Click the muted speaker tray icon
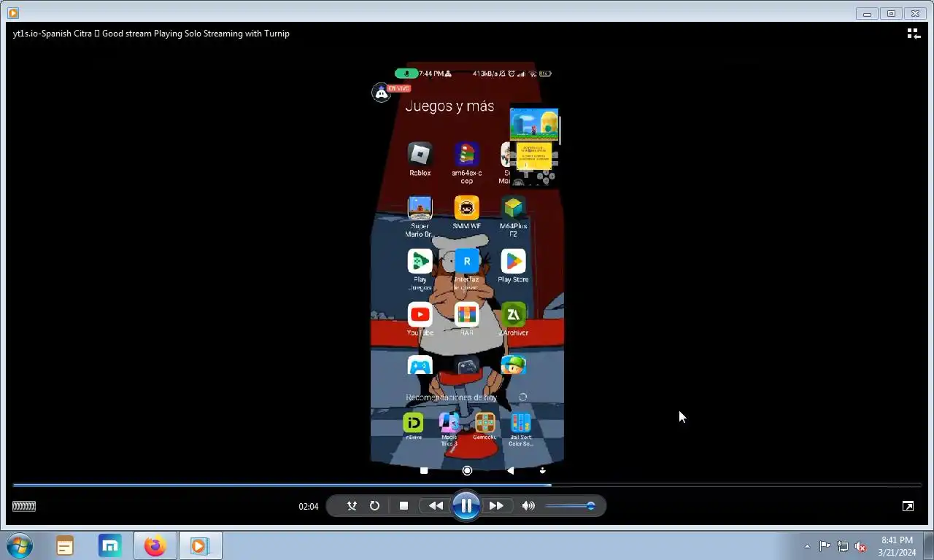 coord(860,546)
